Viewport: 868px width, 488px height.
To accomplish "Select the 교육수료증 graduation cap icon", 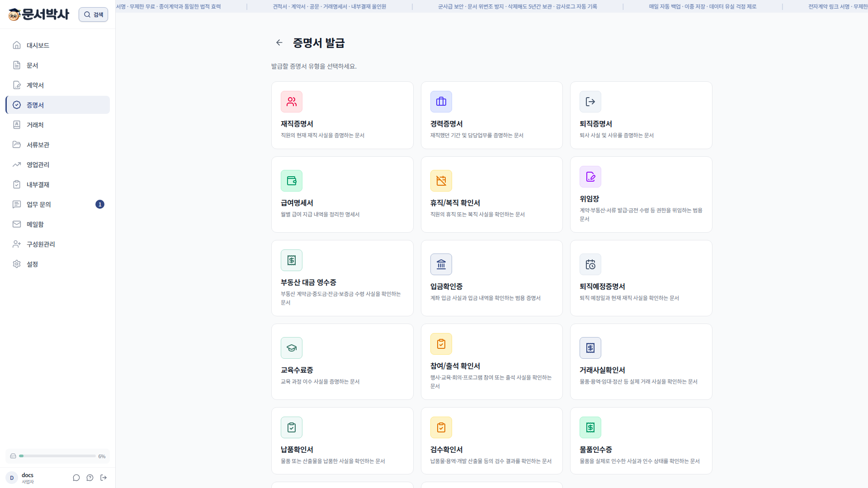I will tap(292, 348).
